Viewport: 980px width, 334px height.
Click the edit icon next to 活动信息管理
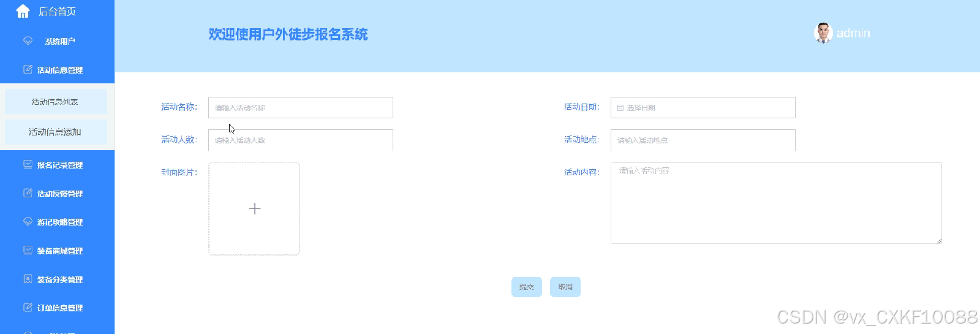click(x=28, y=69)
